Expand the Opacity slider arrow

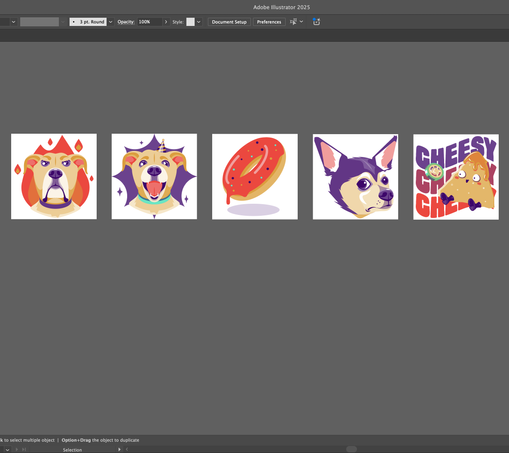166,22
